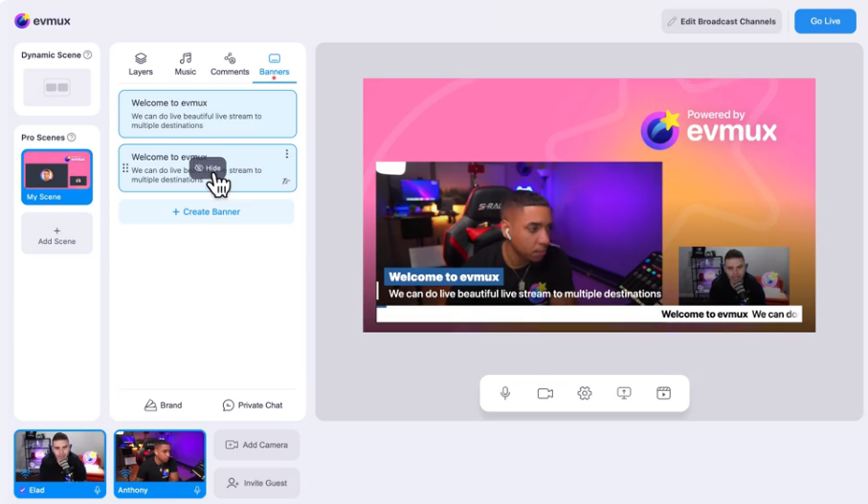This screenshot has width=868, height=504.
Task: Click the small guest video in preview
Action: point(733,275)
